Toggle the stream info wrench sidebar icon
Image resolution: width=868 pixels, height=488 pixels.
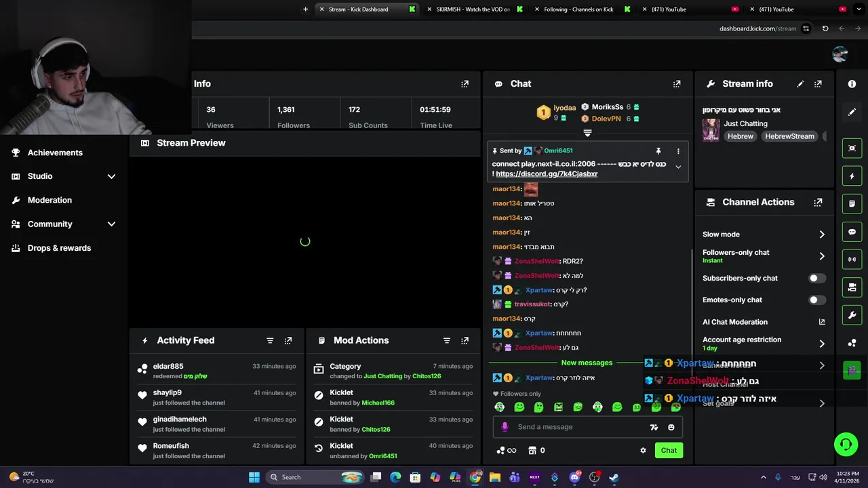[852, 315]
